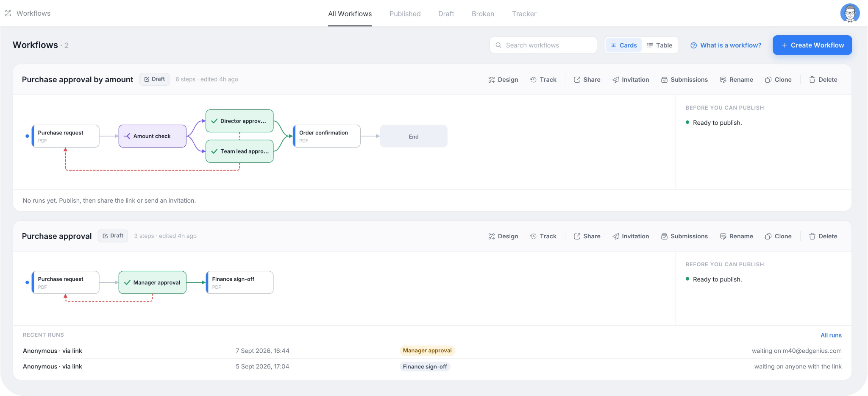This screenshot has width=868, height=396.
Task: Select the Manager approval step node
Action: pyautogui.click(x=153, y=282)
